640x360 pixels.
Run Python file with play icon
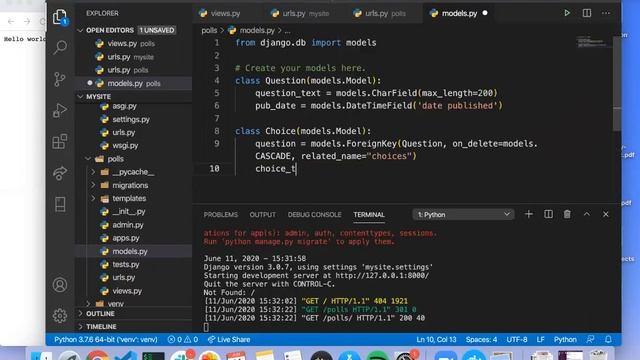[x=567, y=13]
